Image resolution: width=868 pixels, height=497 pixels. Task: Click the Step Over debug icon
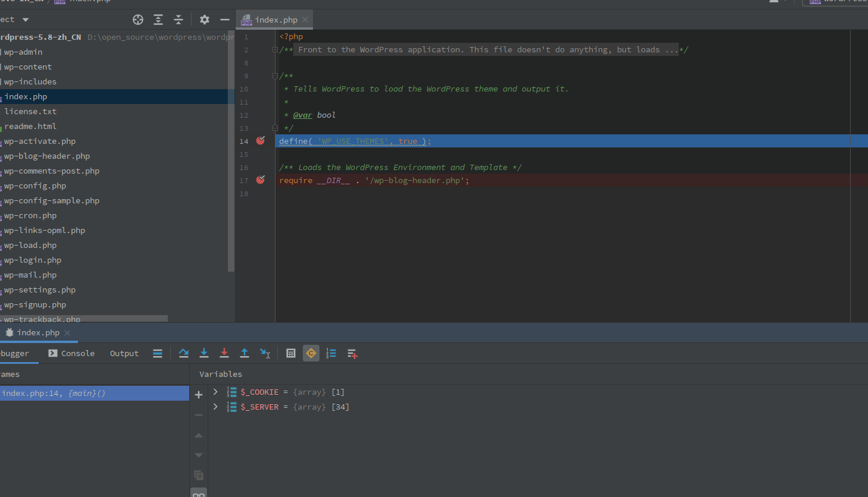tap(184, 353)
